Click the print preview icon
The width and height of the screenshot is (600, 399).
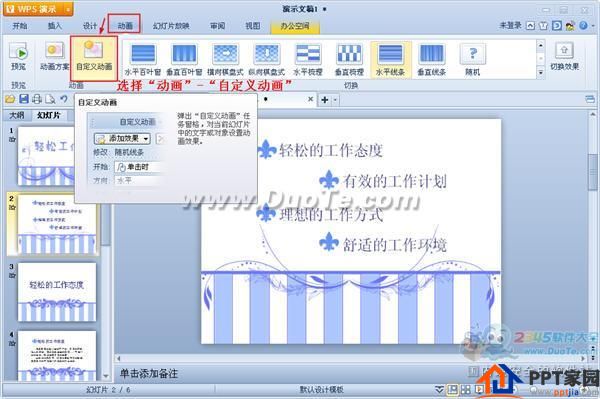pyautogui.click(x=50, y=99)
